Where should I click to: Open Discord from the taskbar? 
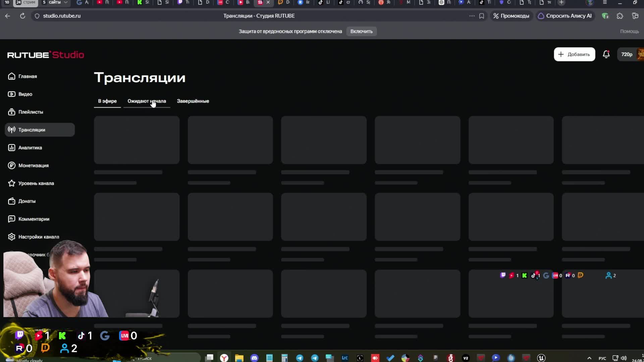(x=254, y=358)
